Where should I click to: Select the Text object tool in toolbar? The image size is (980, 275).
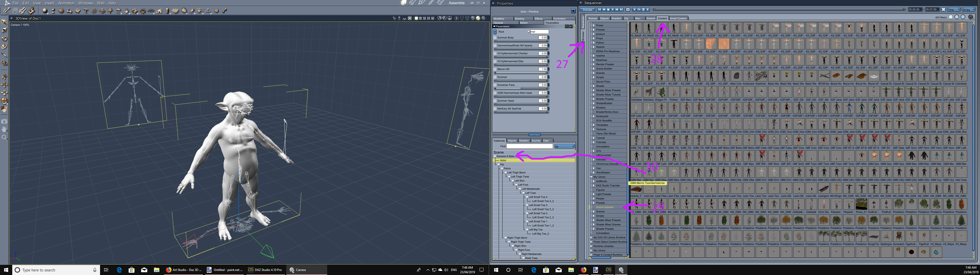[86, 11]
